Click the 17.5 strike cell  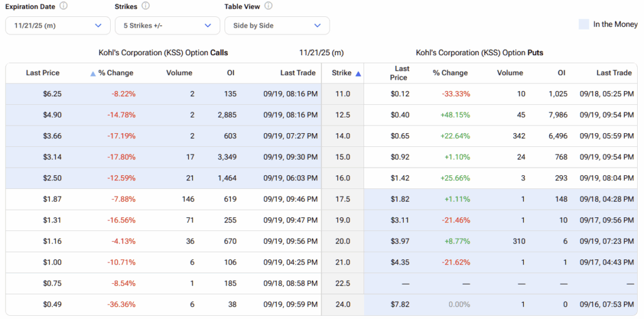(343, 199)
